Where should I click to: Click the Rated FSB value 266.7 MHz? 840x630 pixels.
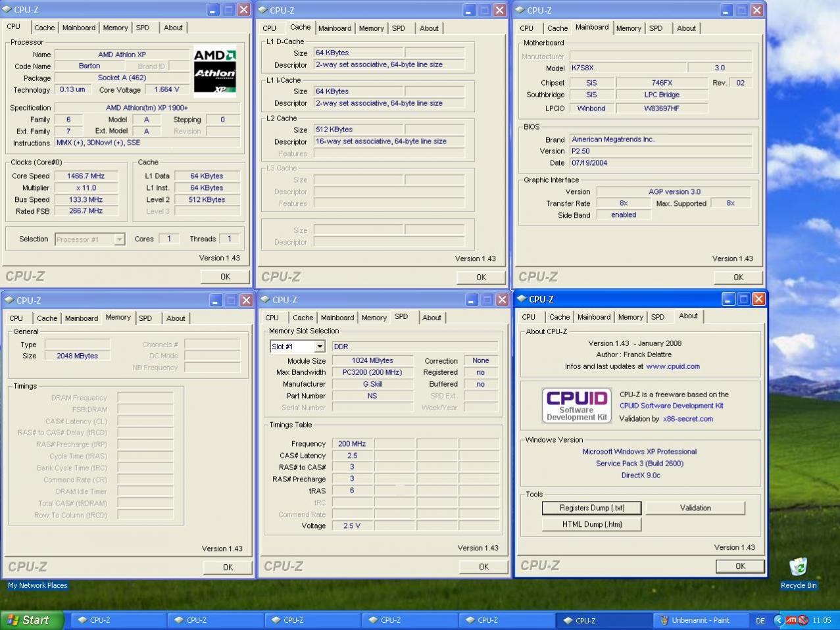click(86, 211)
